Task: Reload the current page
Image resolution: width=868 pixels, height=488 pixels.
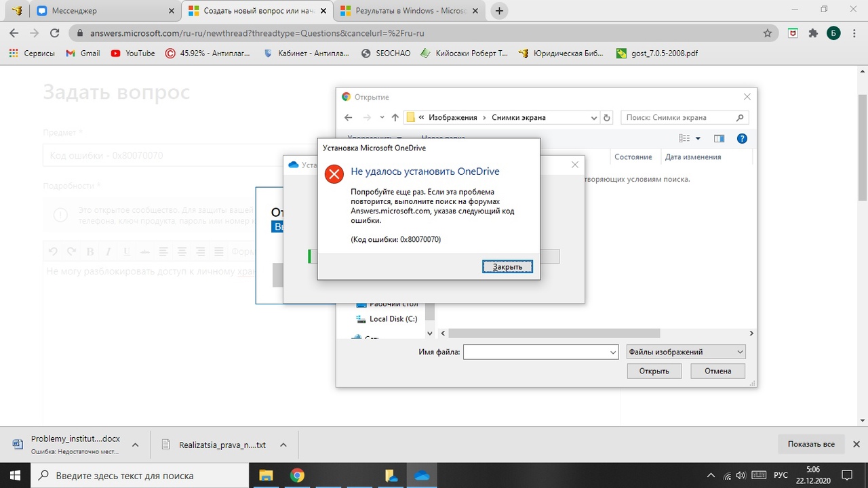Action: (x=55, y=33)
